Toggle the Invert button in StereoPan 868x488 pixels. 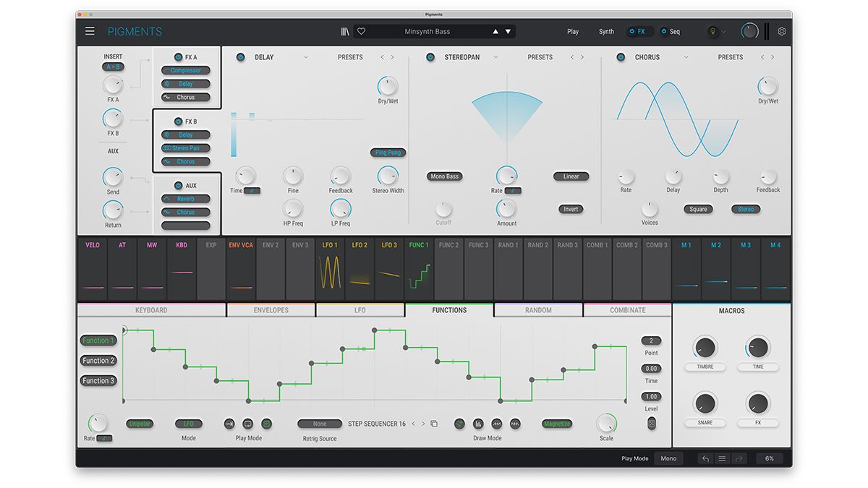[x=571, y=209]
